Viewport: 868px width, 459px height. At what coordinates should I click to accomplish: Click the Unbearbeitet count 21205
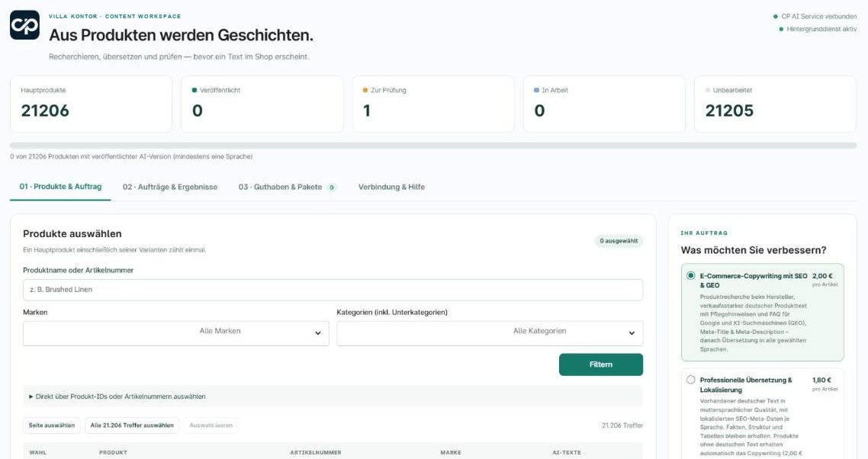pyautogui.click(x=729, y=111)
